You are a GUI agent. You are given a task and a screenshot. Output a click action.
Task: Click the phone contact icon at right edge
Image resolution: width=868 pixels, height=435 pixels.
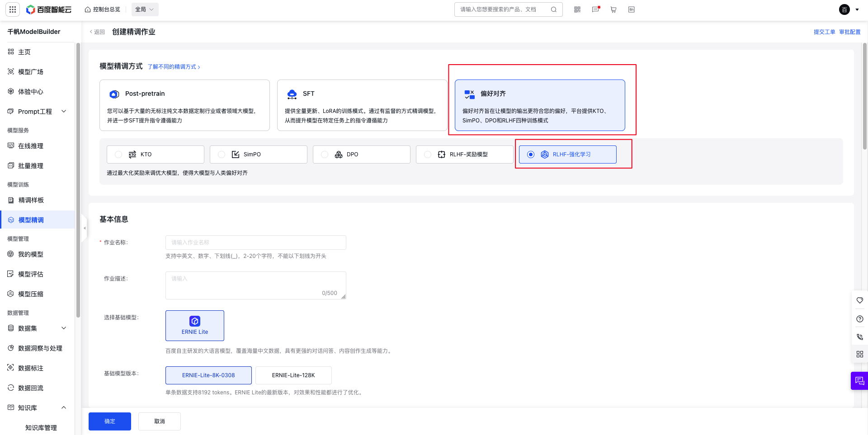click(860, 337)
